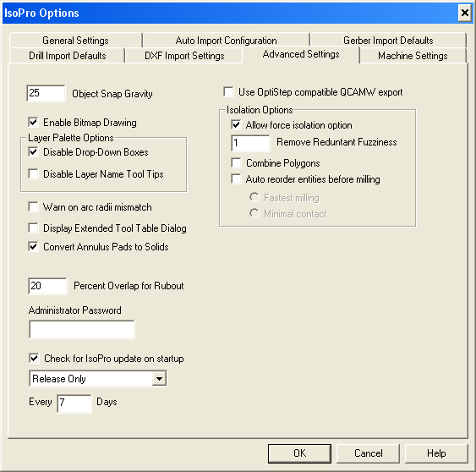
Task: Open the Auto Import Configuration tab
Action: [x=226, y=40]
